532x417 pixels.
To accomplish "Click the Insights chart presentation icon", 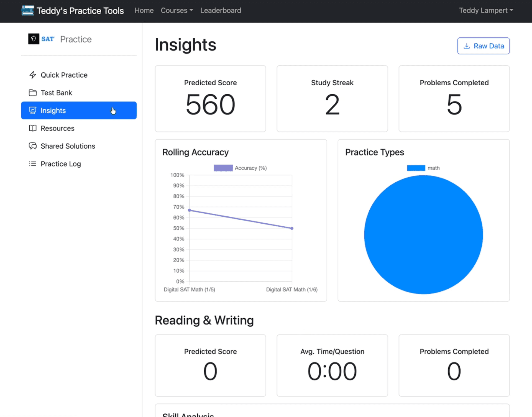I will 33,110.
